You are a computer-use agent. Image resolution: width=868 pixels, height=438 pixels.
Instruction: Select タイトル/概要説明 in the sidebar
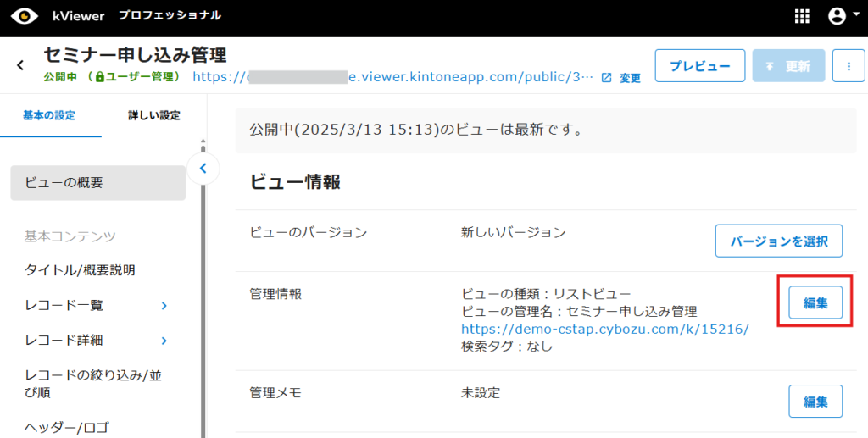(80, 270)
